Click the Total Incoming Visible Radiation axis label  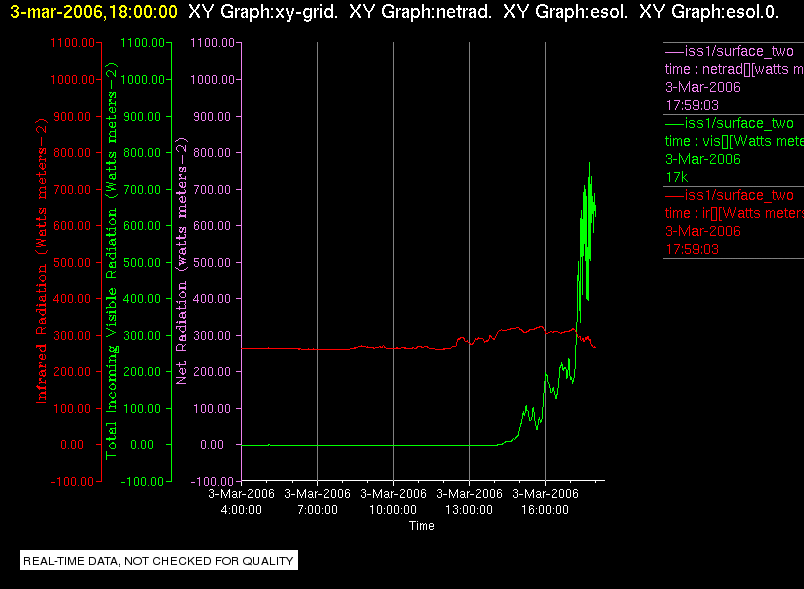pyautogui.click(x=111, y=261)
